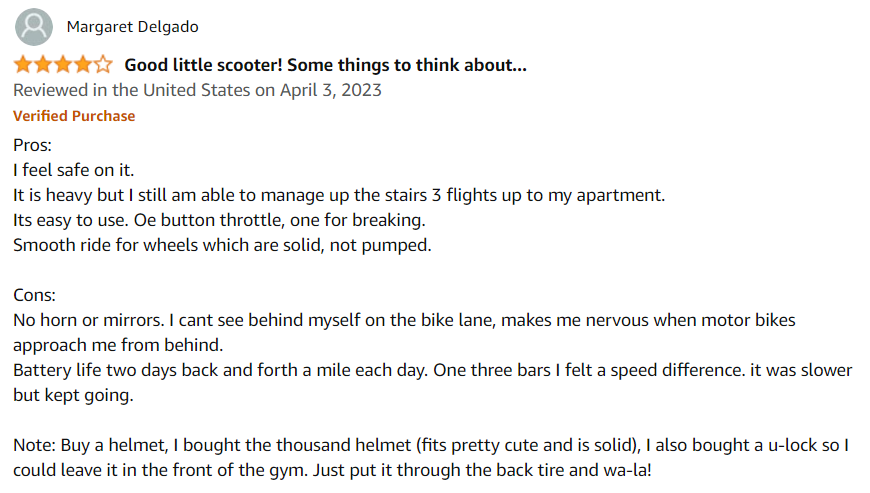Click the sentence about heavy stairs flights
The image size is (870, 493).
click(339, 195)
